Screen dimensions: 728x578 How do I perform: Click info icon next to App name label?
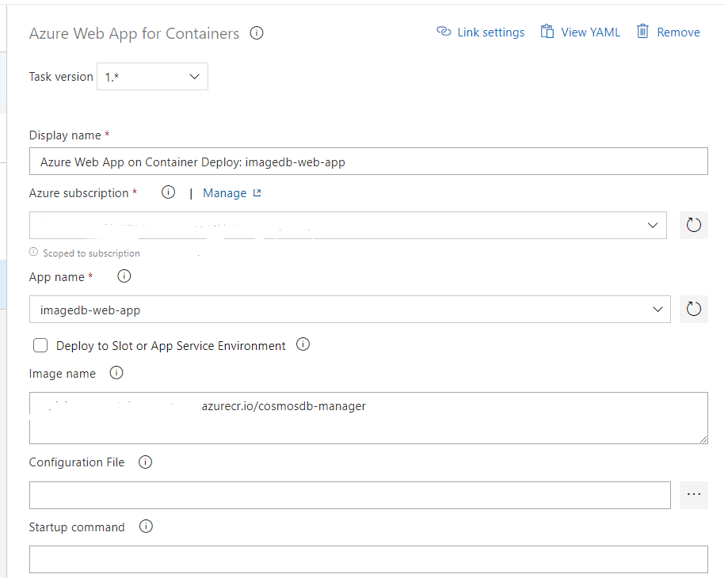[124, 276]
